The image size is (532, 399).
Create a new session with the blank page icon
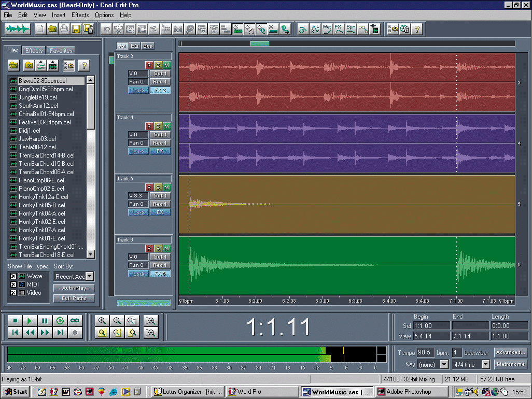40,29
